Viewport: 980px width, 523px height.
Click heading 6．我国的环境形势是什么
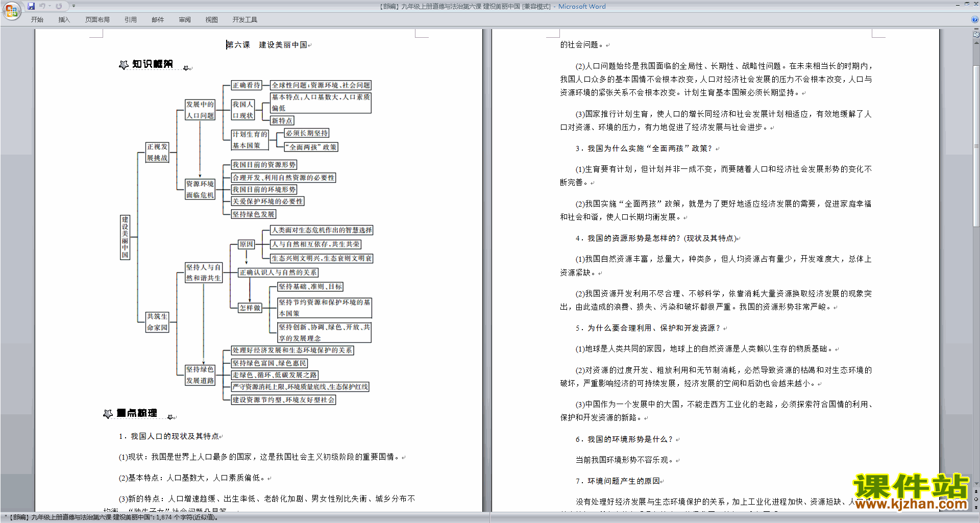coord(624,439)
